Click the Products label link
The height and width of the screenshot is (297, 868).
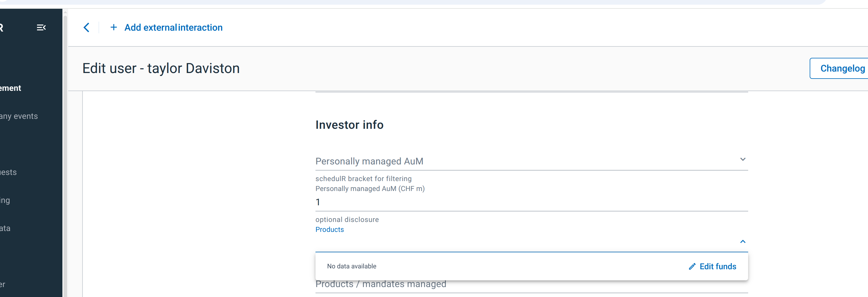click(329, 230)
